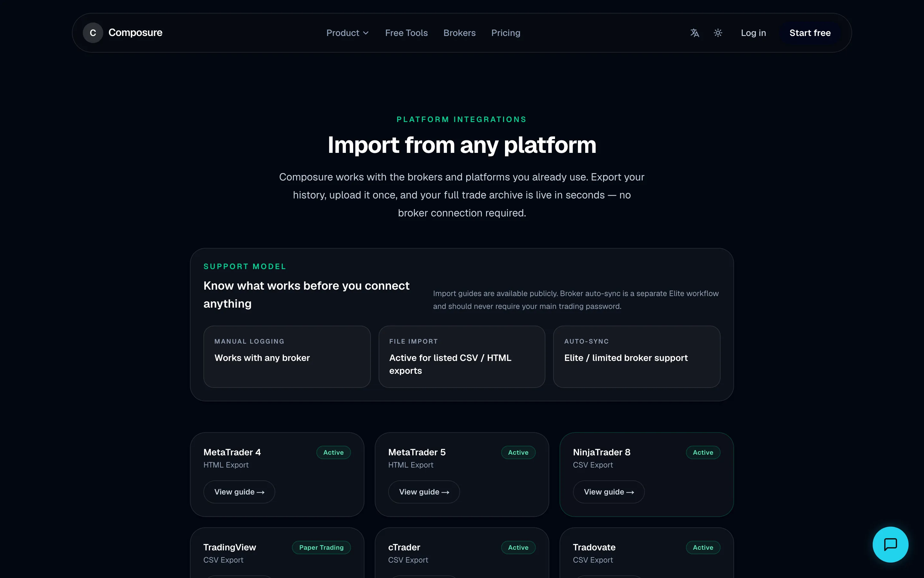
Task: Open the Pricing nav link
Action: [506, 33]
